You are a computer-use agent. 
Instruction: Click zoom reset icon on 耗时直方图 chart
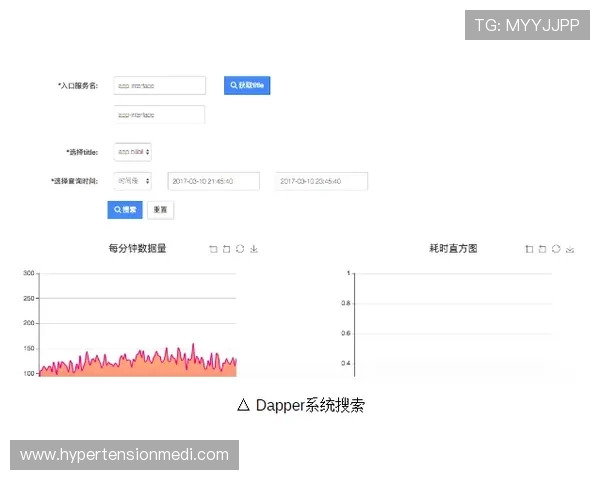pyautogui.click(x=542, y=249)
